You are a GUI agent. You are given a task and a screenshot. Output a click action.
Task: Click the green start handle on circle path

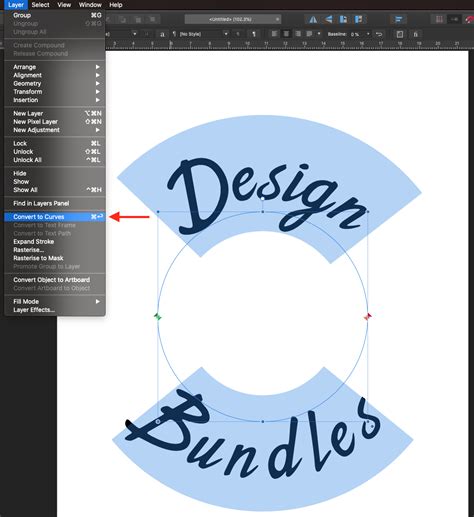(158, 317)
